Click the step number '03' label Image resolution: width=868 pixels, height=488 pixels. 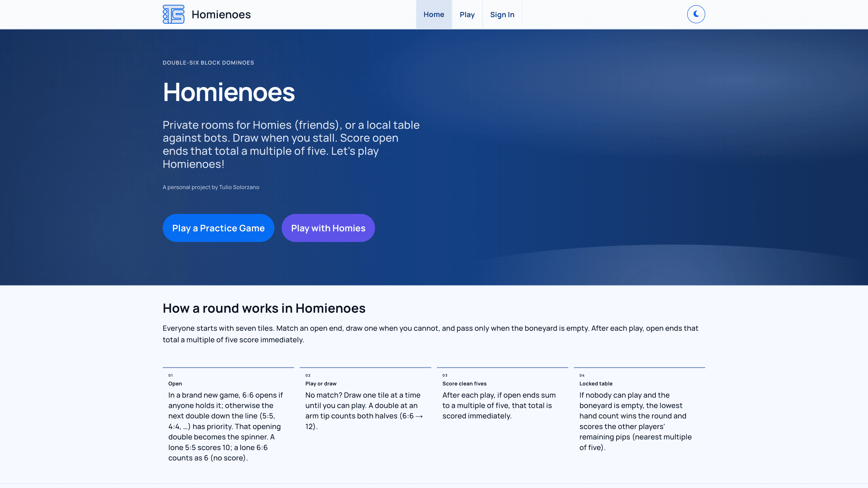pyautogui.click(x=445, y=375)
